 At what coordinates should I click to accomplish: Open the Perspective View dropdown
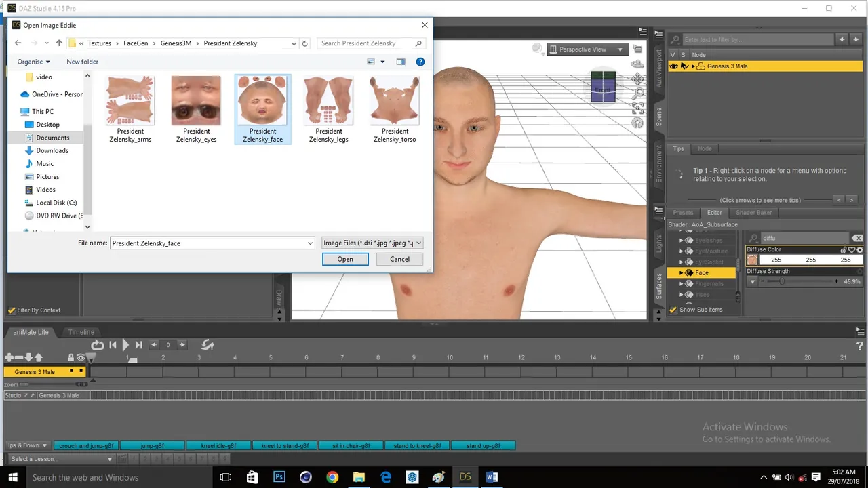[x=587, y=49]
